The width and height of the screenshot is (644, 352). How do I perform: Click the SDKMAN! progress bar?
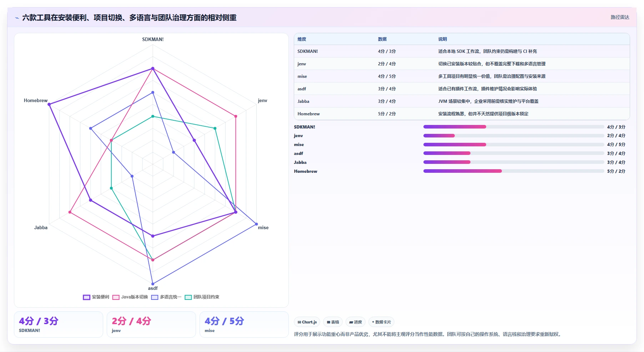[x=514, y=127]
